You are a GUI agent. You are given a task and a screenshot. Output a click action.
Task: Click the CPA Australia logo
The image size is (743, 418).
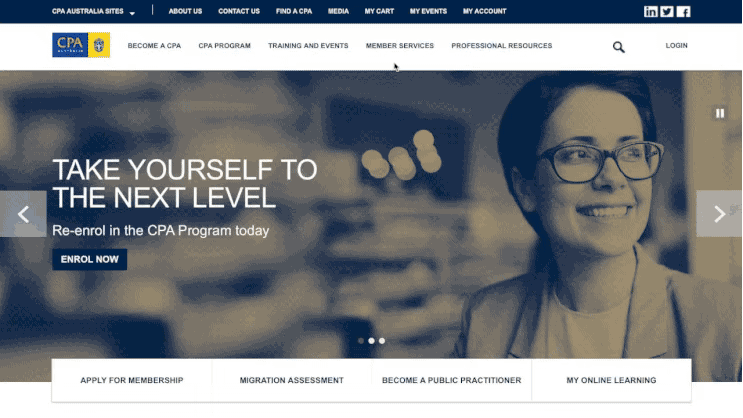(x=81, y=45)
